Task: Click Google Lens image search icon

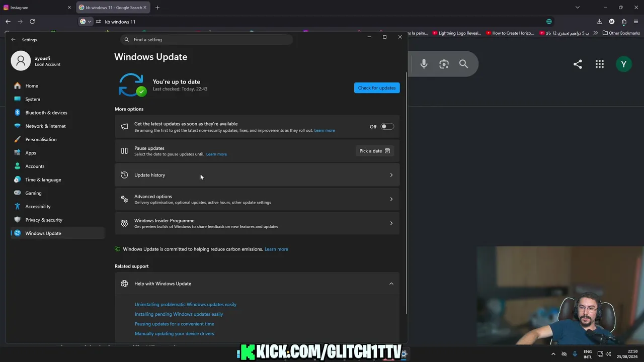Action: coord(444,64)
